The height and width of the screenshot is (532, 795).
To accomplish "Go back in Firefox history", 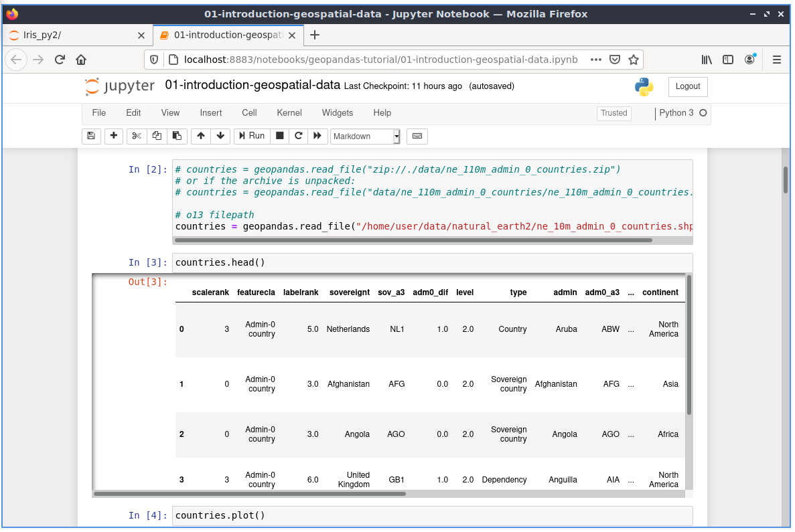I will click(17, 60).
